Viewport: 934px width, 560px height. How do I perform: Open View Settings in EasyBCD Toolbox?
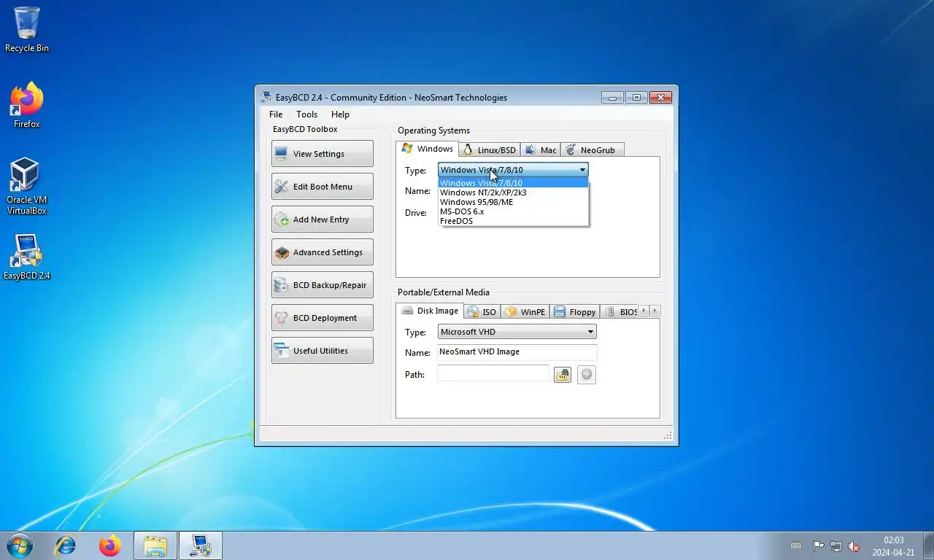point(322,154)
